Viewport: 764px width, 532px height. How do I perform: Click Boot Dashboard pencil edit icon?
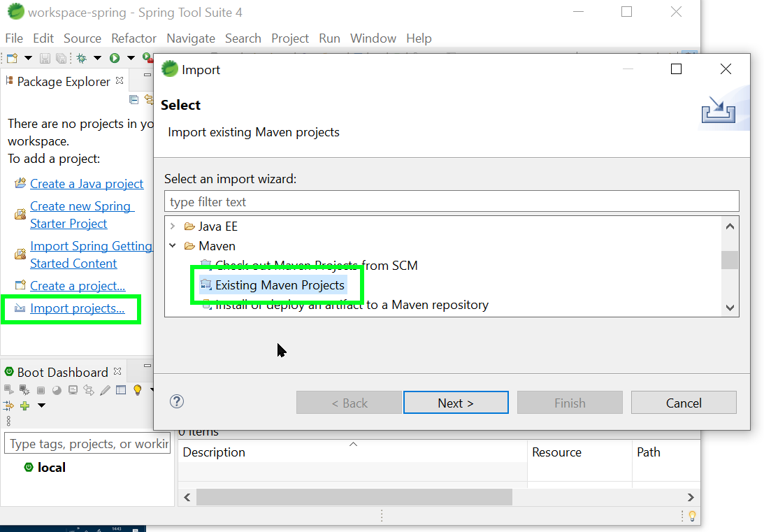105,390
